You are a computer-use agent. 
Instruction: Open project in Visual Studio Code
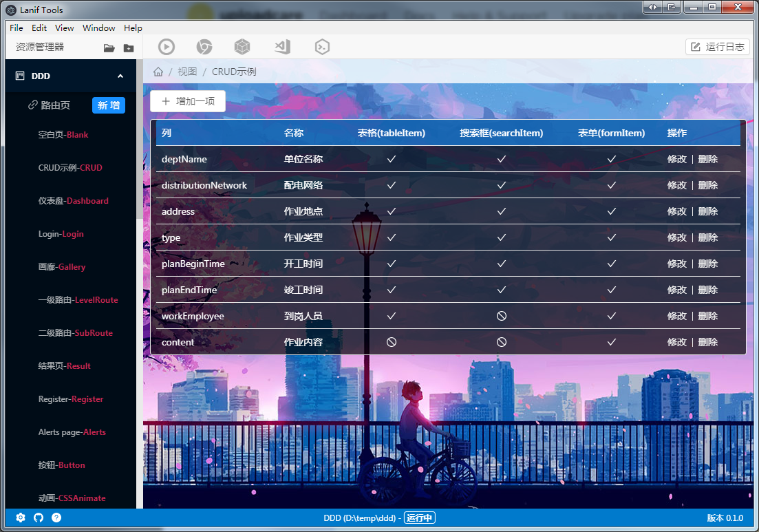pos(281,47)
